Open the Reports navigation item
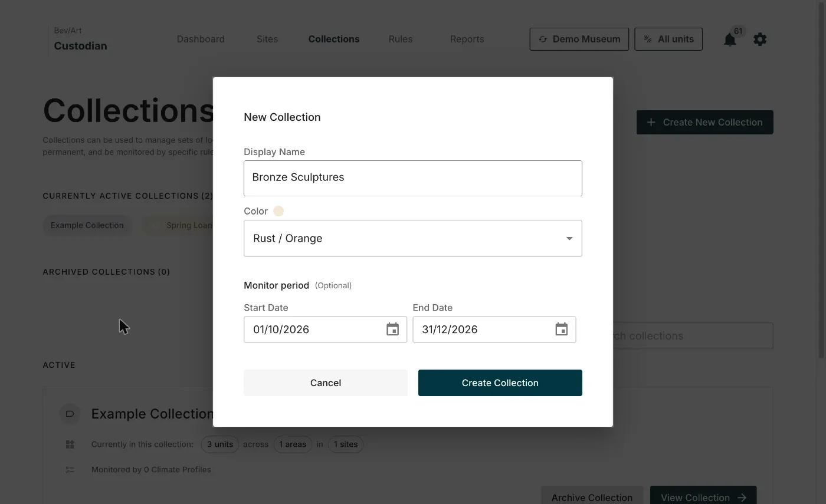The image size is (826, 504). [467, 39]
